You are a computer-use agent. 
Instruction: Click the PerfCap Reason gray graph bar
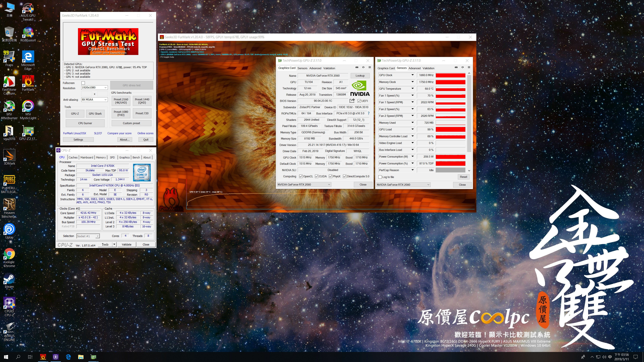coord(450,170)
